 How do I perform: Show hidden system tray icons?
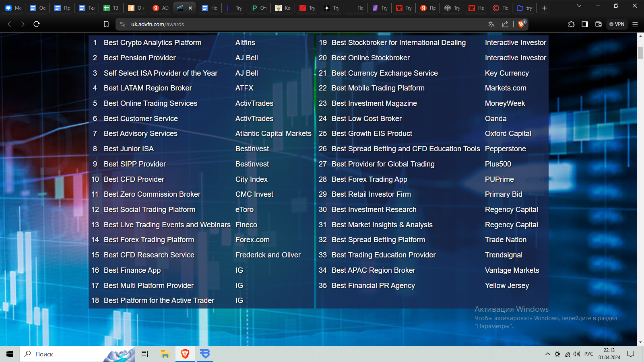pos(548,354)
